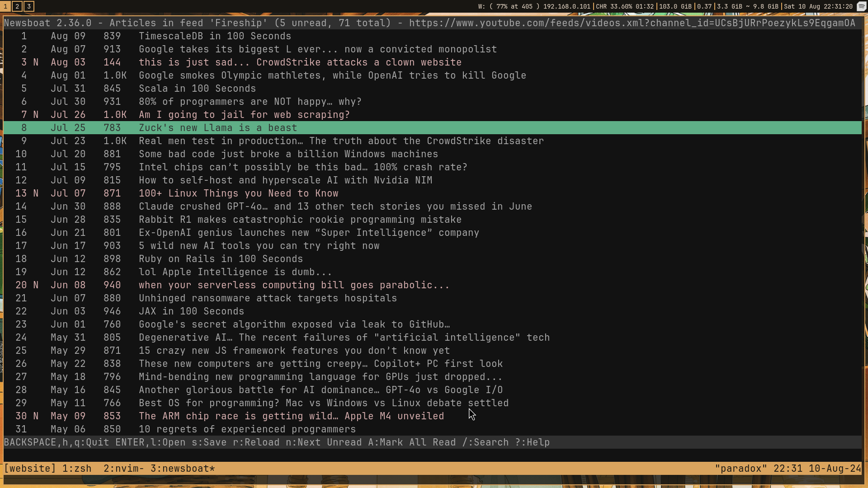Click the A:Mark All Read hint
The width and height of the screenshot is (868, 488).
click(412, 442)
